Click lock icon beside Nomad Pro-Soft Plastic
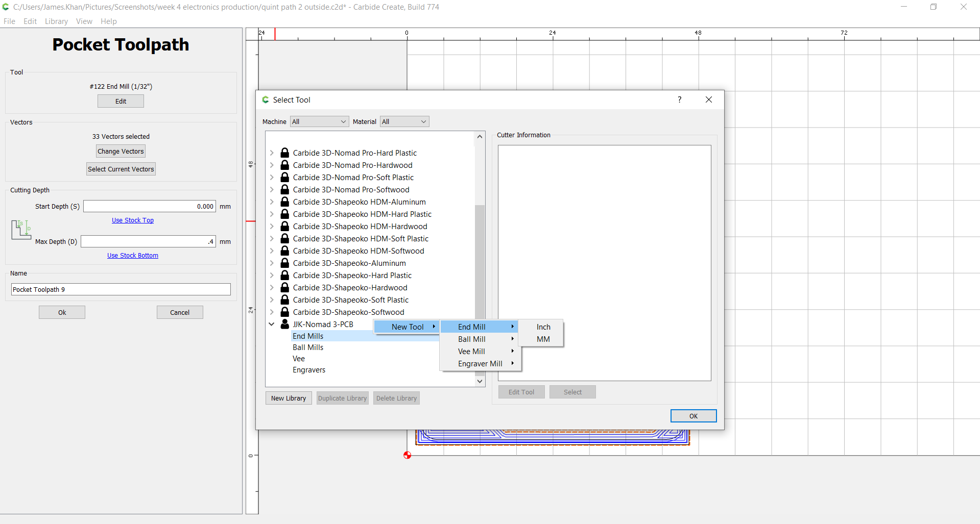980x524 pixels. 285,177
